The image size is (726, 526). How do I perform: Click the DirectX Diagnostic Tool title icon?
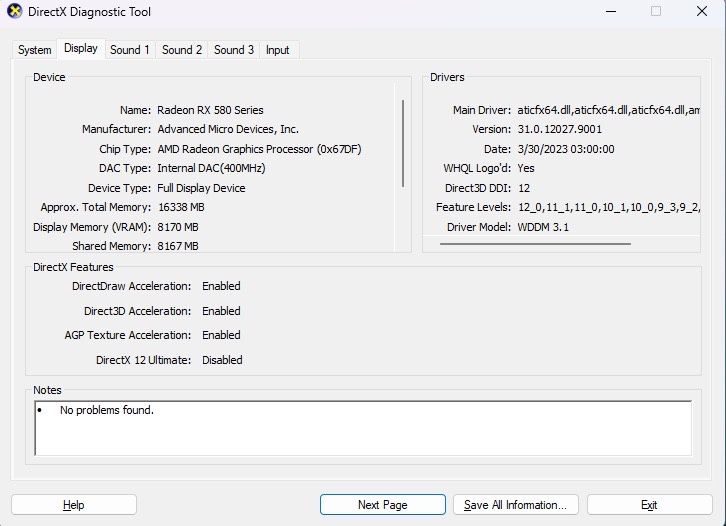click(x=14, y=11)
